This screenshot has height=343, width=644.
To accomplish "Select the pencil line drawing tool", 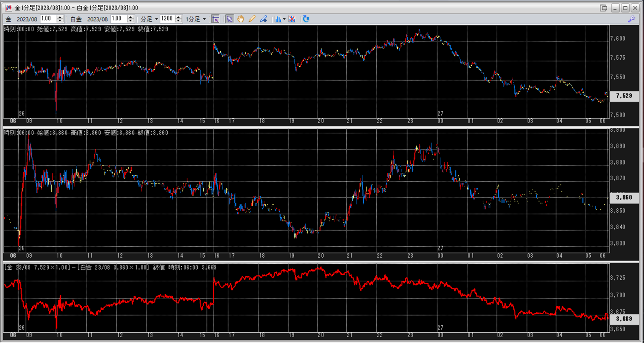I will coord(252,19).
